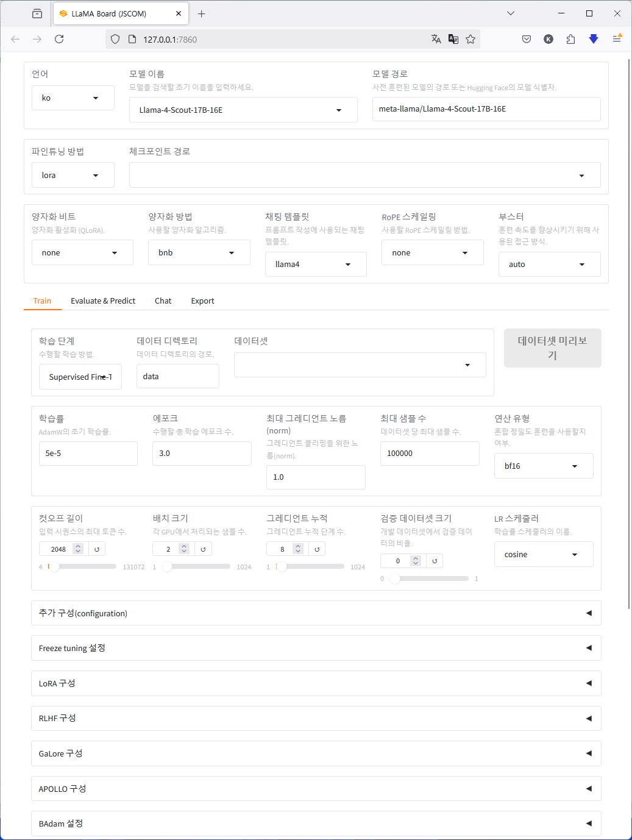Bookmark this page with the star icon

tap(470, 39)
